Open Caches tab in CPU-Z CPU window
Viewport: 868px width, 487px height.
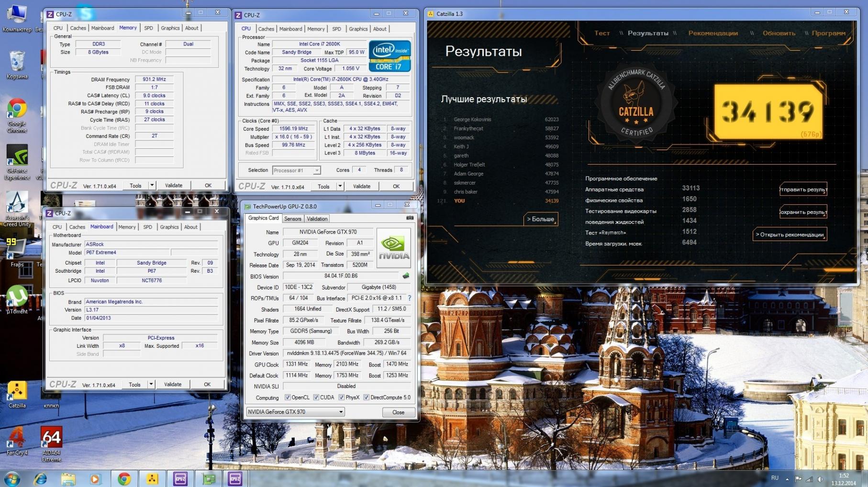pos(266,29)
